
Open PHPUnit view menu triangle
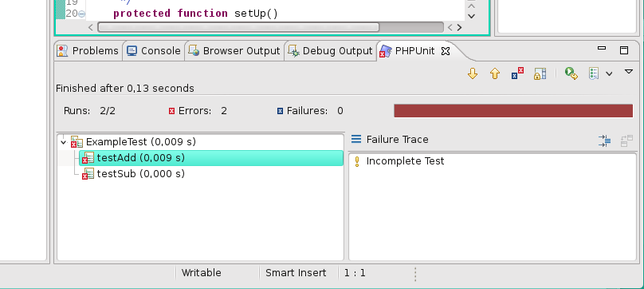click(629, 72)
